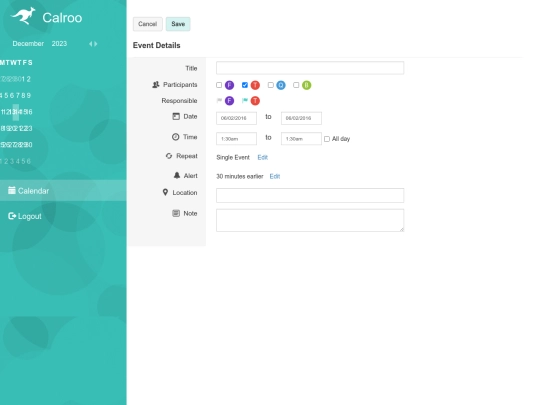Click the Participants people icon
The width and height of the screenshot is (540, 405).
156,84
